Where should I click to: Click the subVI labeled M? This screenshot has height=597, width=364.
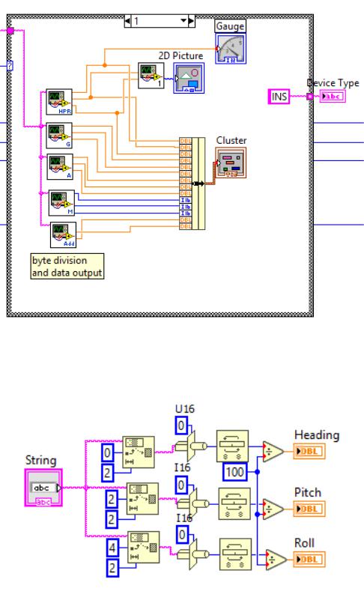point(61,202)
